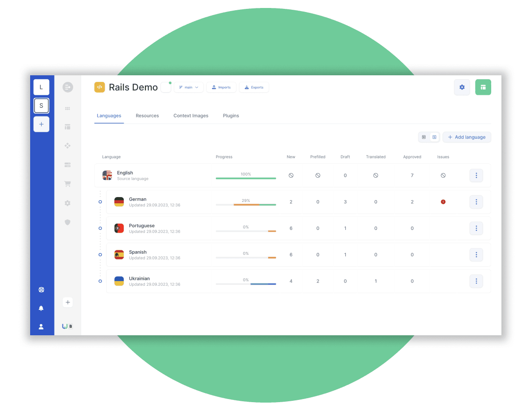Open Exports
The image size is (532, 411).
point(254,87)
